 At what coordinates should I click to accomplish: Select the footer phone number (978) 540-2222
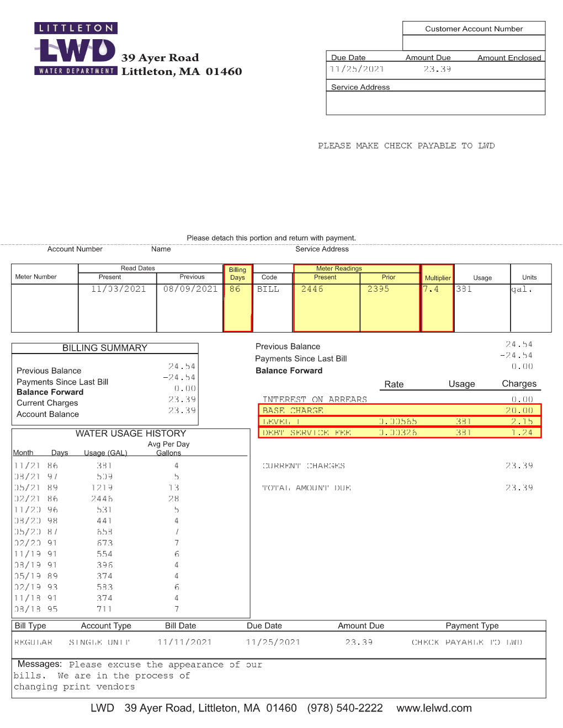tap(345, 708)
